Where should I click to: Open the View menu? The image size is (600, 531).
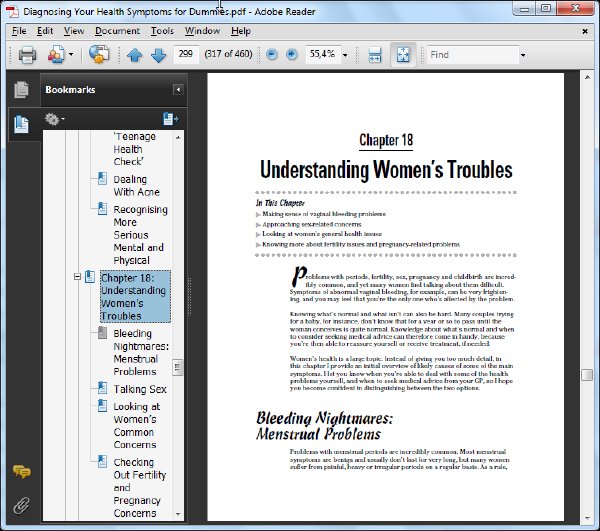[73, 31]
